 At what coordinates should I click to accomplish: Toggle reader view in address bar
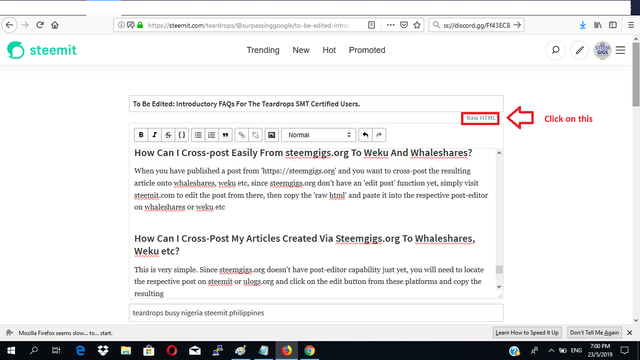pos(371,25)
